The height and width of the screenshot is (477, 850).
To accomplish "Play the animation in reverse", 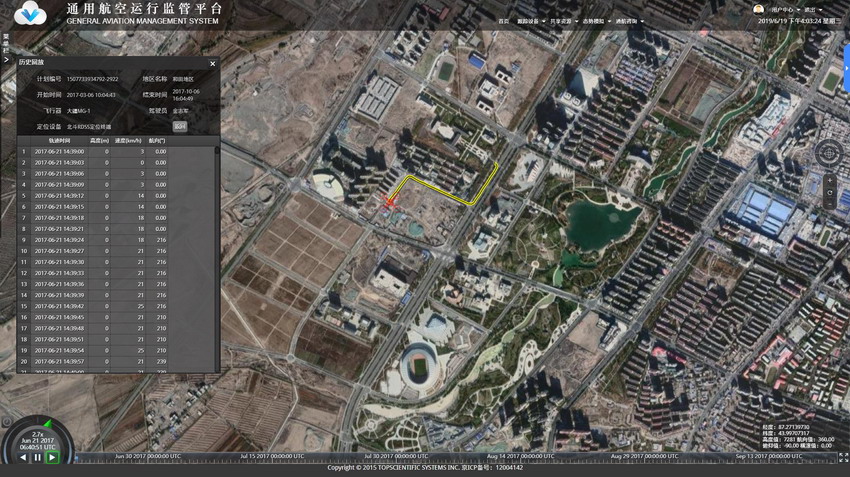I will click(x=23, y=457).
